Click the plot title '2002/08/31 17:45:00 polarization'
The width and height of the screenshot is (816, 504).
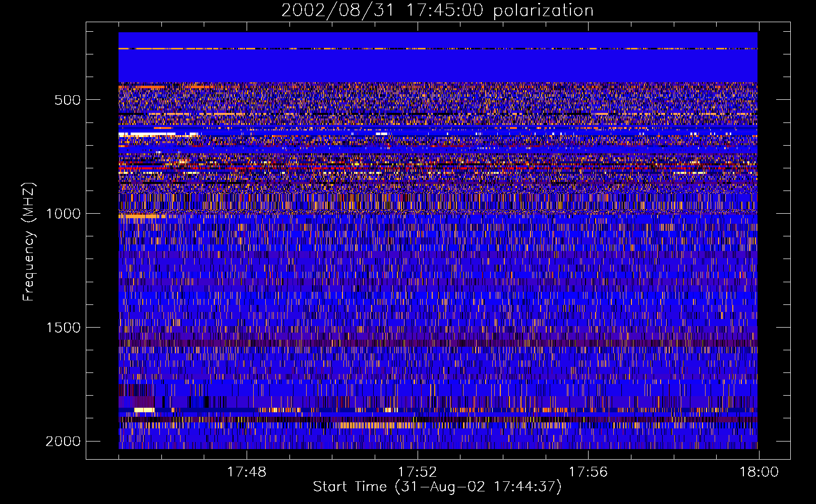(x=437, y=11)
